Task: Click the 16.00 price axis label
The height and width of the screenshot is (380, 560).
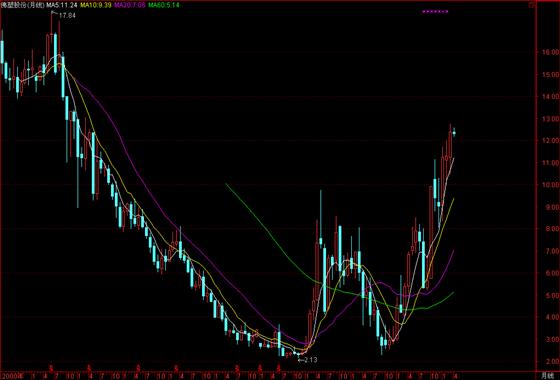Action: pos(548,52)
